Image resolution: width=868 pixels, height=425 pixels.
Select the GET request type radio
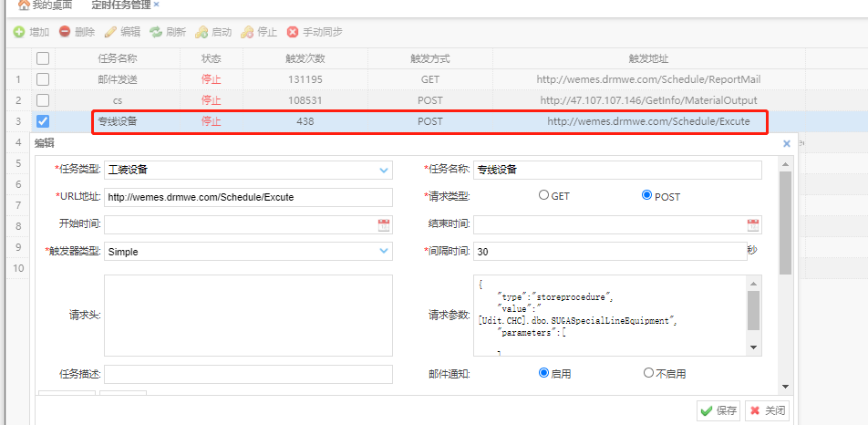pyautogui.click(x=544, y=195)
